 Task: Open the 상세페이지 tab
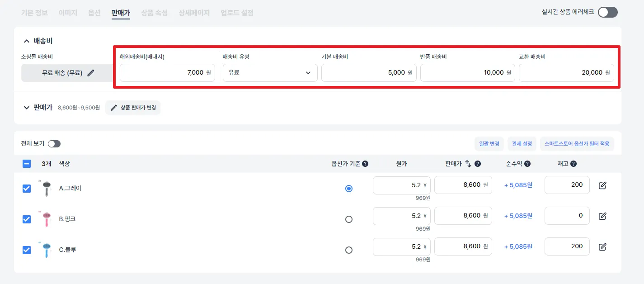tap(194, 13)
